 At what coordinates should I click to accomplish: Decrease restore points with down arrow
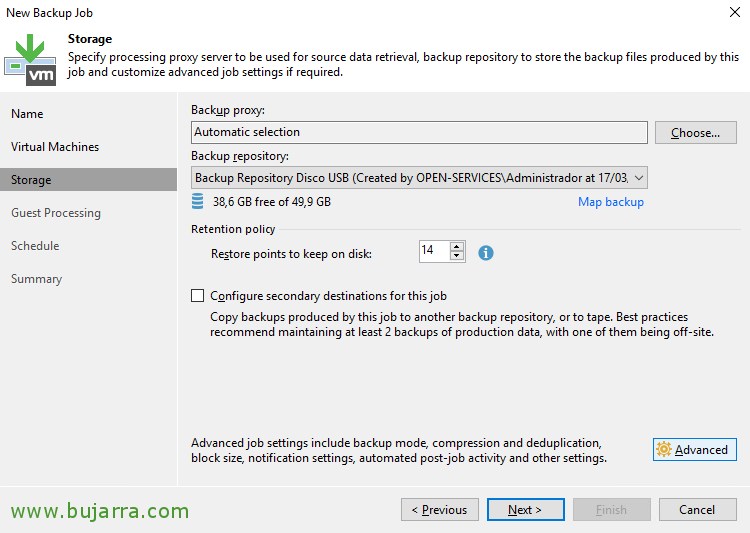pyautogui.click(x=457, y=256)
